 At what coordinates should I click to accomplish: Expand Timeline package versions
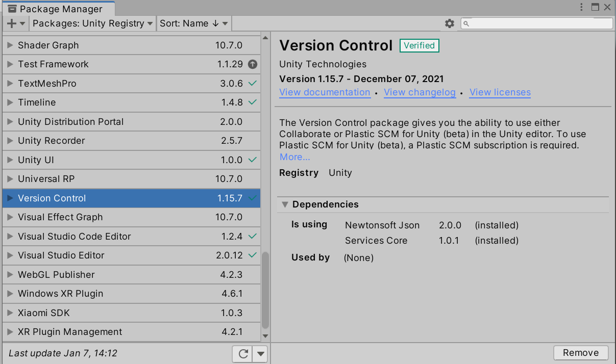coord(10,102)
